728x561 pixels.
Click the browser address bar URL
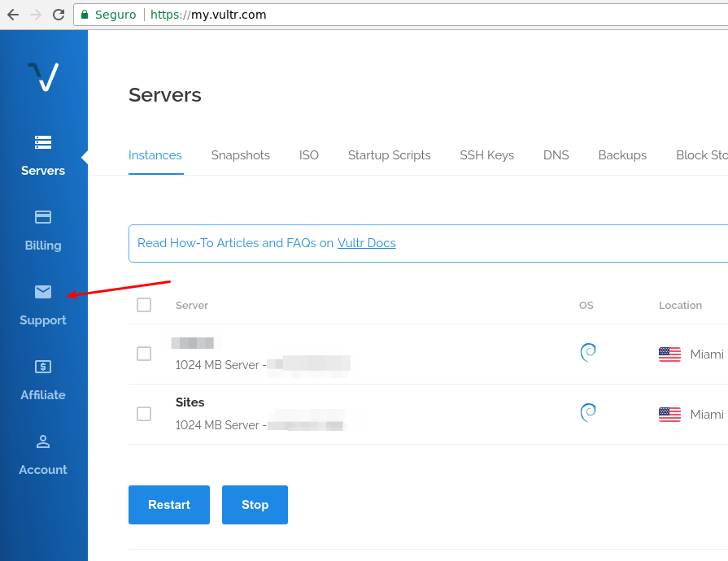(208, 15)
